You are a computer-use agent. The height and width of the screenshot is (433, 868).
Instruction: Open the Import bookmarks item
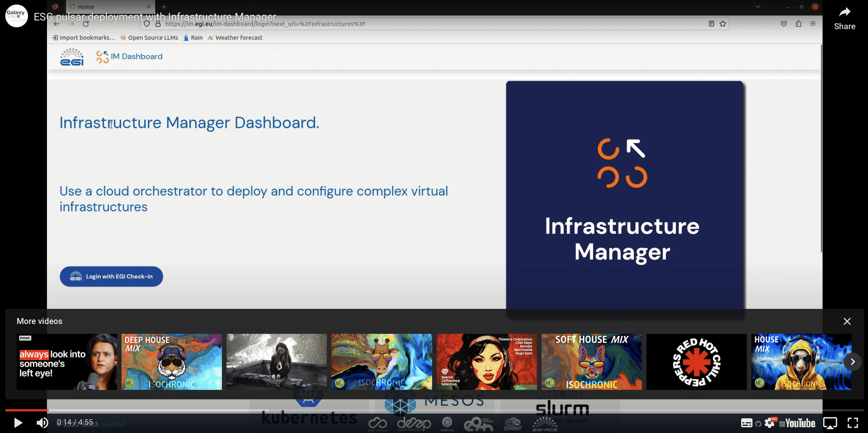tap(84, 38)
